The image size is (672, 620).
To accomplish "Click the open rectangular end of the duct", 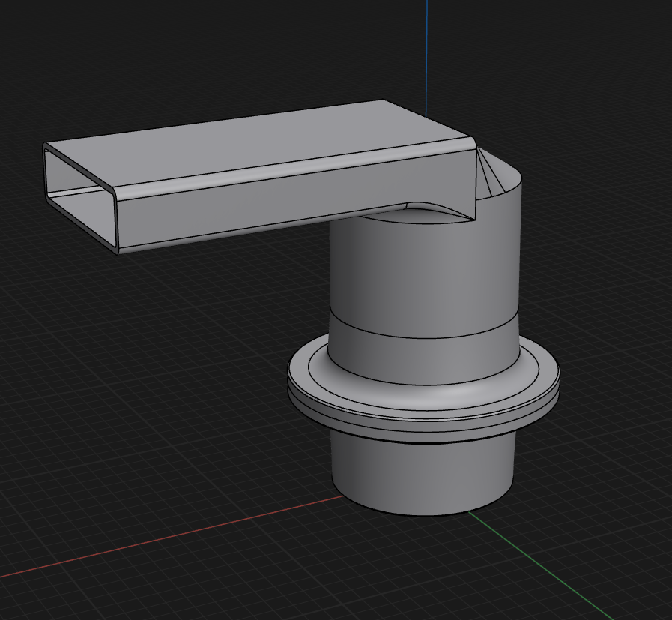I will (80, 198).
